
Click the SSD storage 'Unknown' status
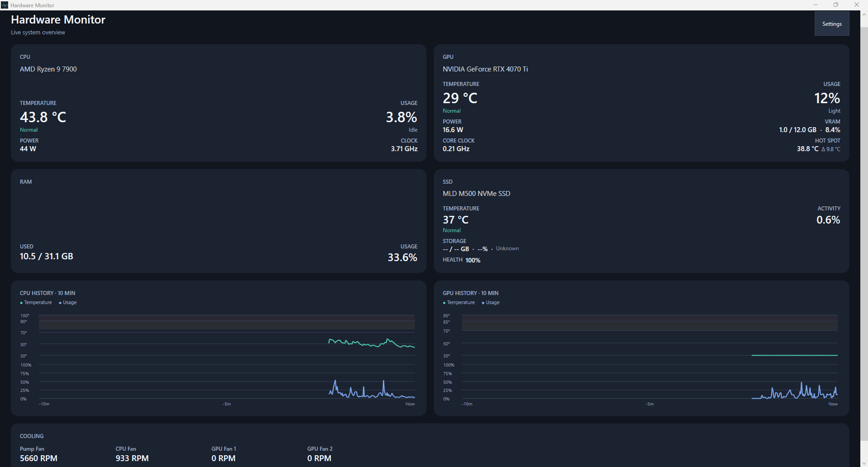click(507, 248)
